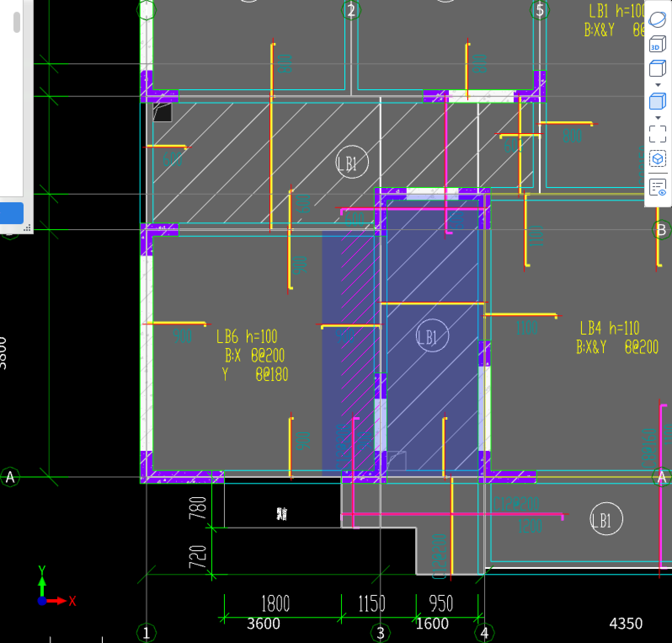
Task: Select the 'Y 8@180' rebar text
Action: tap(255, 374)
